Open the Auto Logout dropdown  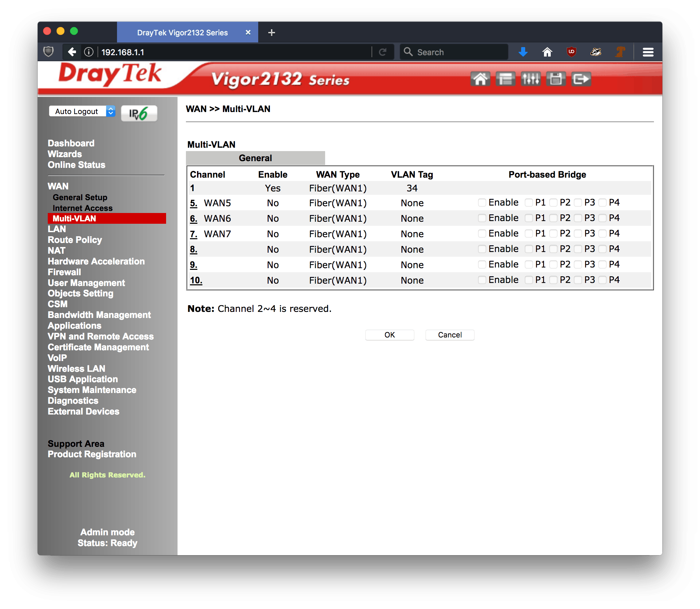tap(82, 111)
